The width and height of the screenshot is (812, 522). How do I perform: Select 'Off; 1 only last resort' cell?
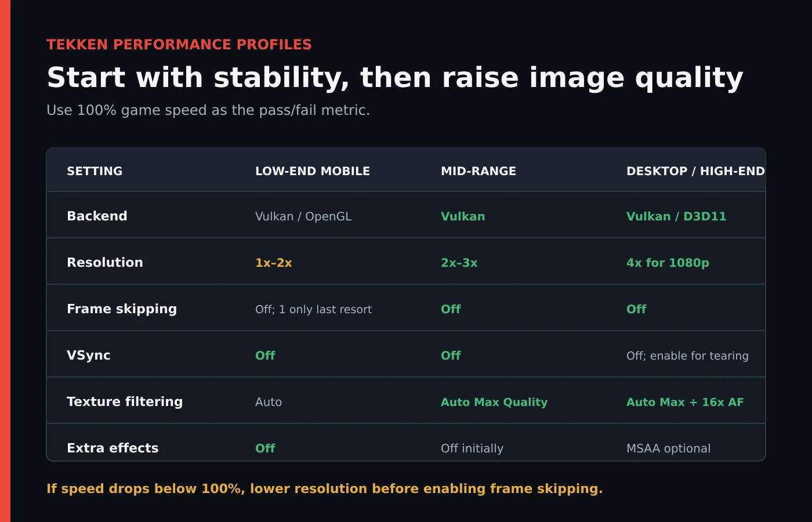pyautogui.click(x=313, y=309)
